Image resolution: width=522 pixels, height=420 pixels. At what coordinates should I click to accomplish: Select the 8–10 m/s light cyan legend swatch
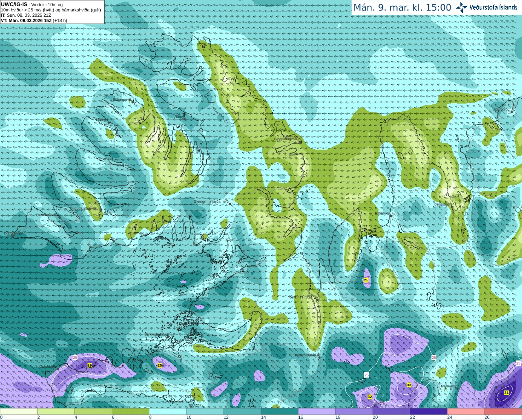[168, 411]
